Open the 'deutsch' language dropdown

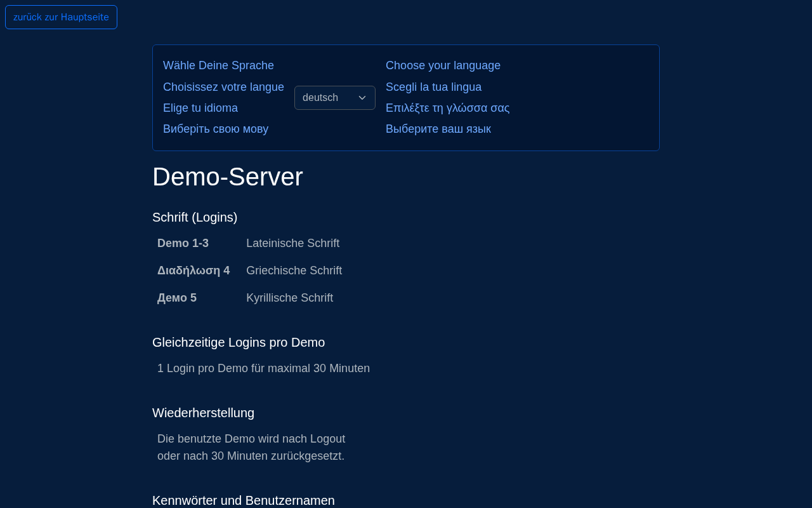tap(335, 98)
